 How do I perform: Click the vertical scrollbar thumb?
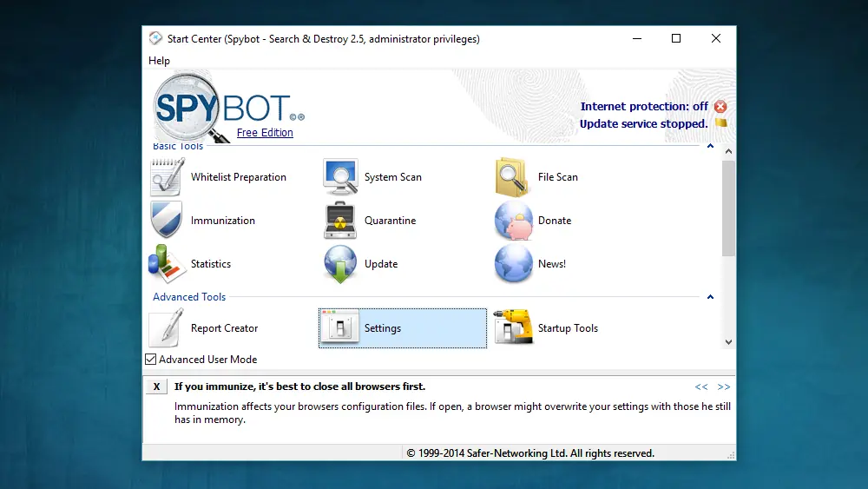pos(728,208)
